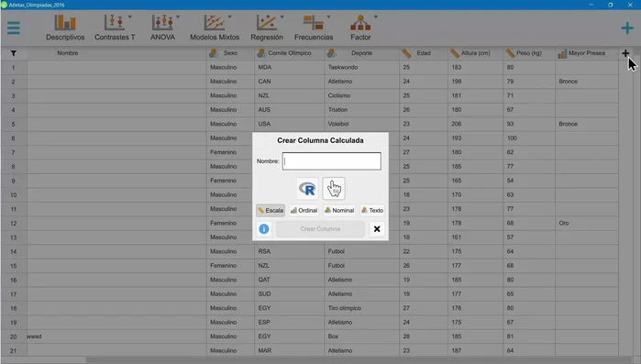The width and height of the screenshot is (641, 364).
Task: Click the Peso (kg) scale ruler icon
Action: 510,53
